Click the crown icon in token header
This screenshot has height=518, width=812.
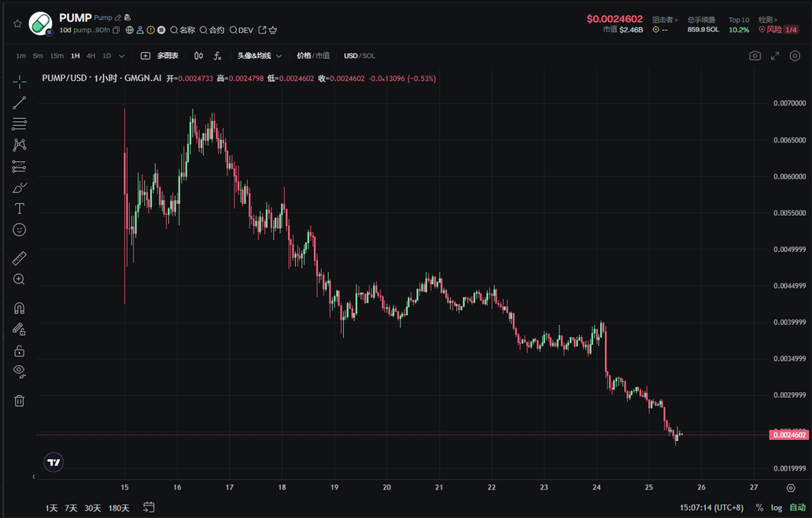click(x=273, y=30)
